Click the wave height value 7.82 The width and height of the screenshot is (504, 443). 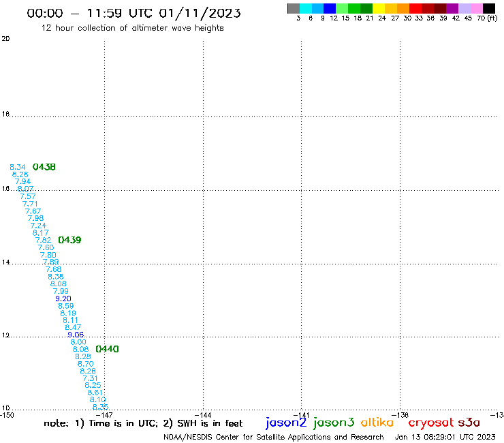[x=43, y=240]
